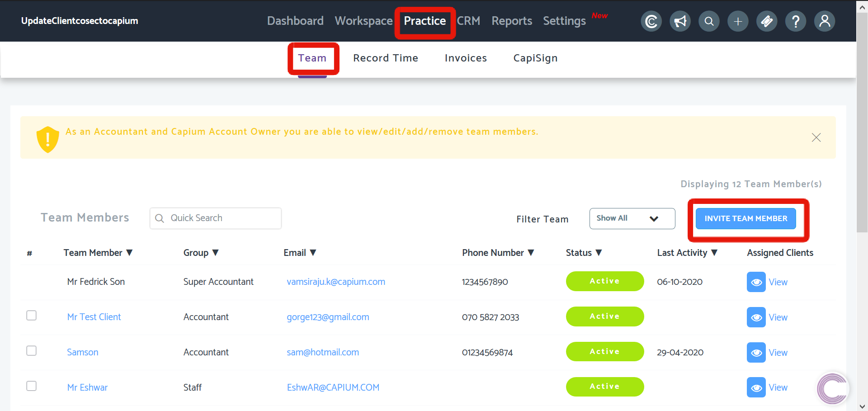
Task: Click the yellow shield warning icon
Action: pos(47,139)
